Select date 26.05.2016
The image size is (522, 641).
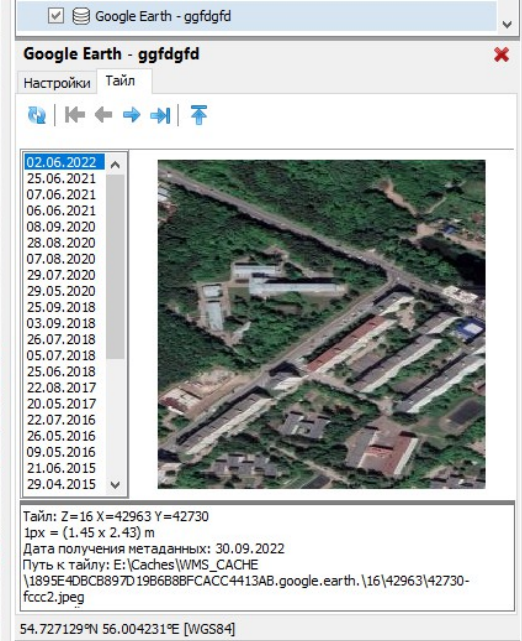tap(61, 436)
